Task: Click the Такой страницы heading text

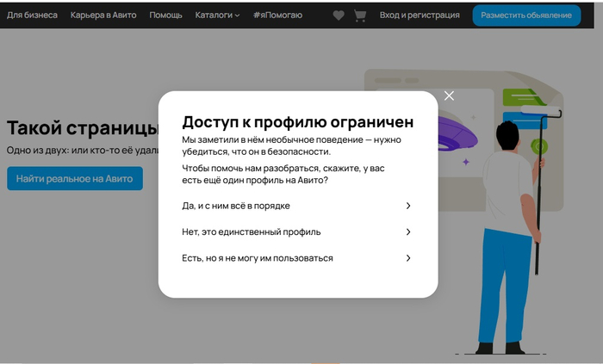Action: [x=83, y=128]
